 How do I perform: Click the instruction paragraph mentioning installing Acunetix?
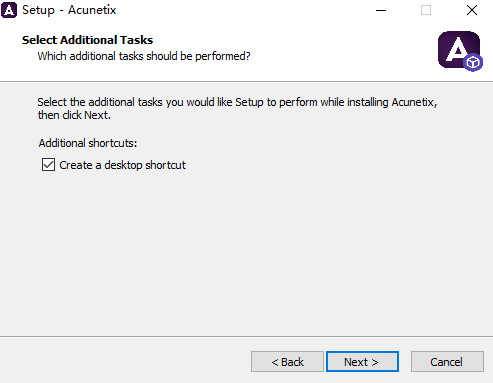237,108
